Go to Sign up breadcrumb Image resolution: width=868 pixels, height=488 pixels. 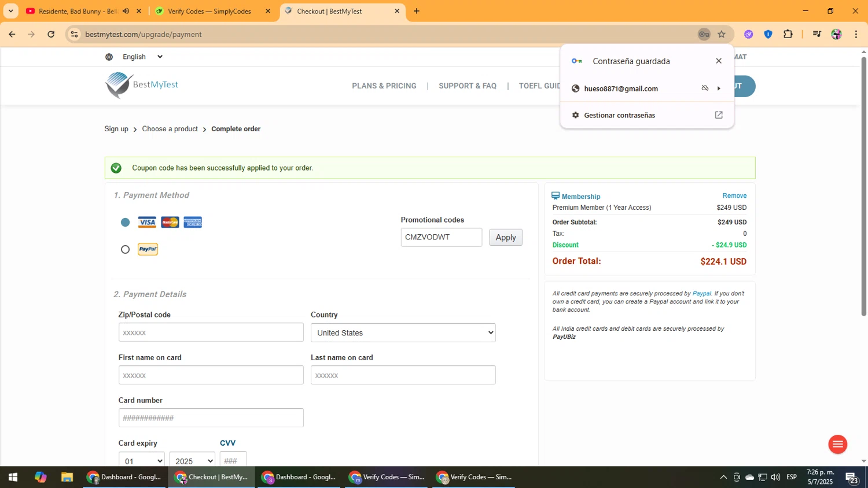[116, 129]
